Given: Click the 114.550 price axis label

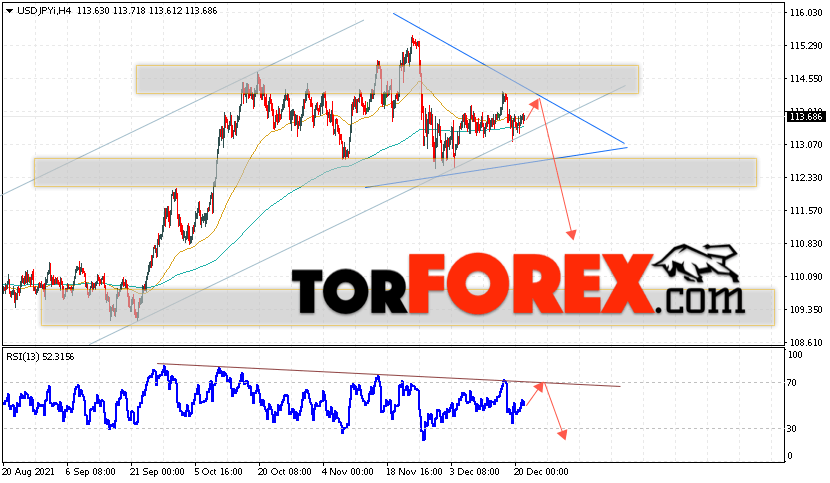Looking at the screenshot, I should coord(806,79).
